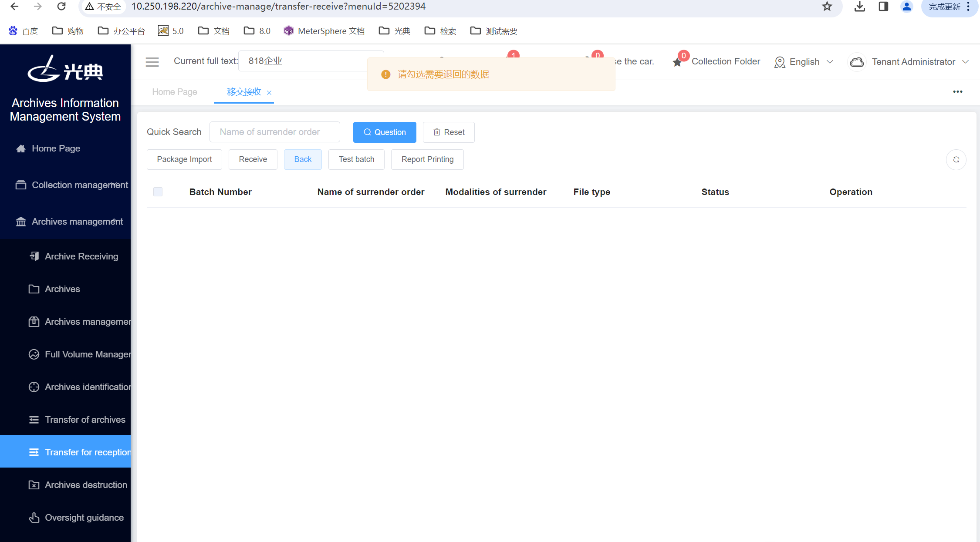Open the 8.0 bookmark folder
Screen dimensions: 980x542
257,31
